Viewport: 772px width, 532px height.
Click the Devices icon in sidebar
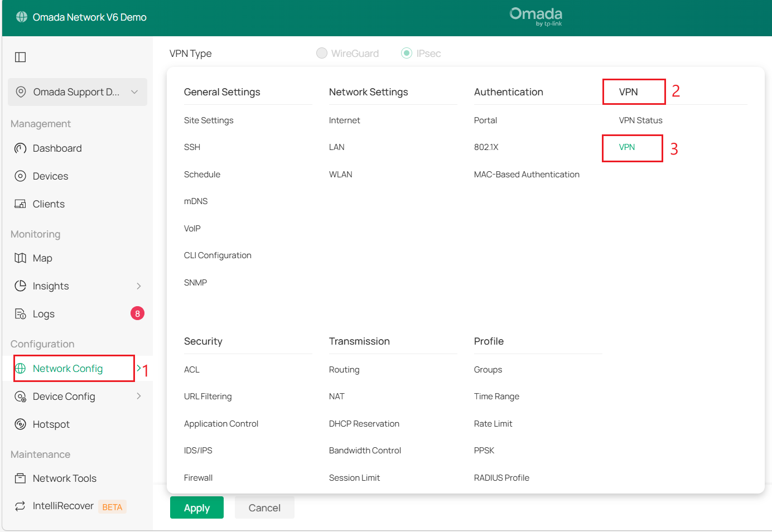[x=21, y=176]
